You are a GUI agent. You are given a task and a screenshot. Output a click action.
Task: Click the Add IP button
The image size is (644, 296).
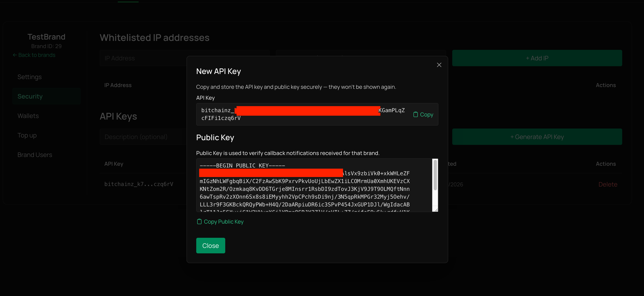(x=537, y=58)
